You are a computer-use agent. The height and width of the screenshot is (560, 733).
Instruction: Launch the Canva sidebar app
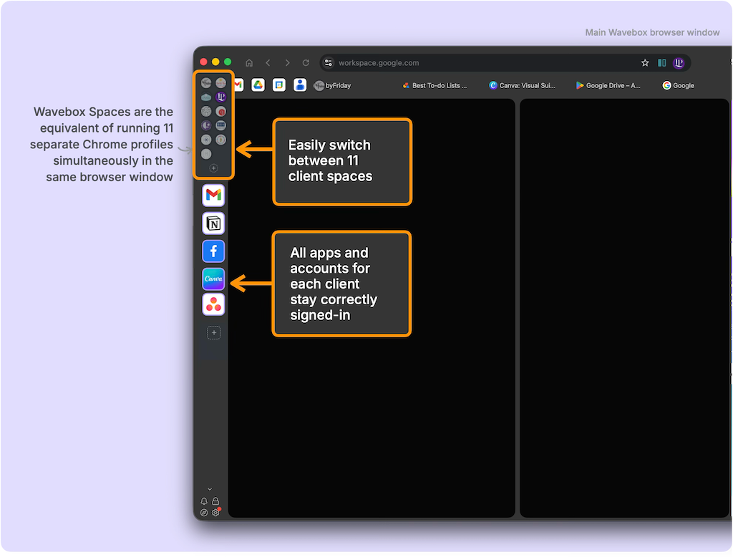coord(213,278)
